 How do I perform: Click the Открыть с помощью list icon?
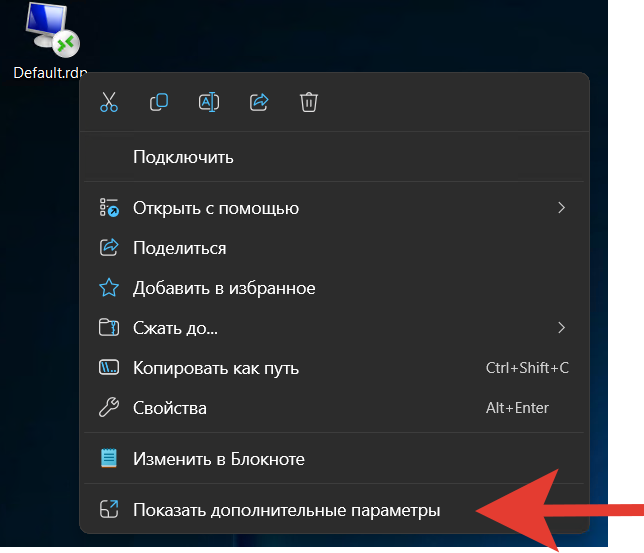point(109,208)
